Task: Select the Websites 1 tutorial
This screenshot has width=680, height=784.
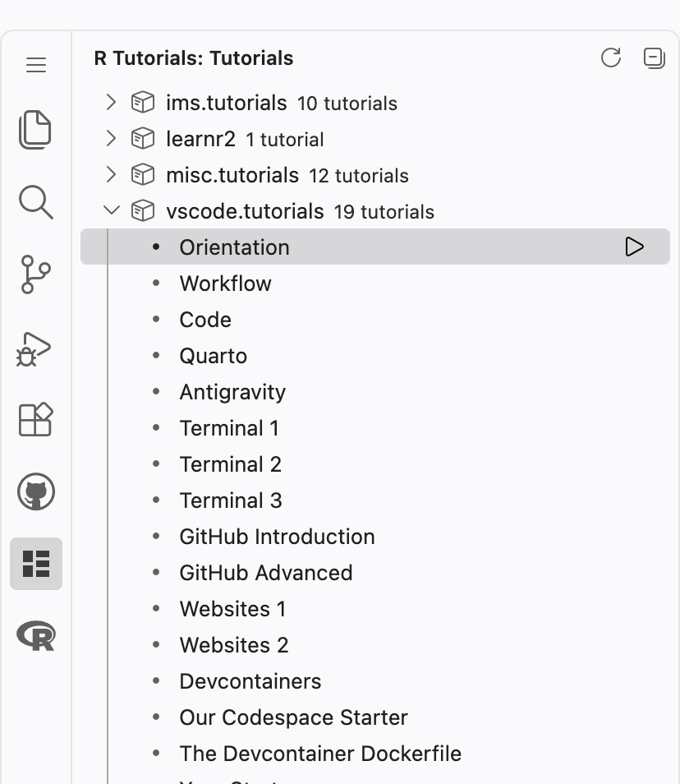Action: coord(375,608)
